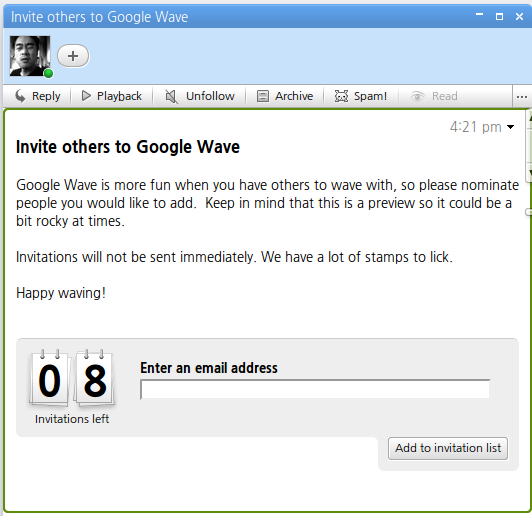The height and width of the screenshot is (516, 532).
Task: Add a participant with the plus button
Action: click(73, 56)
